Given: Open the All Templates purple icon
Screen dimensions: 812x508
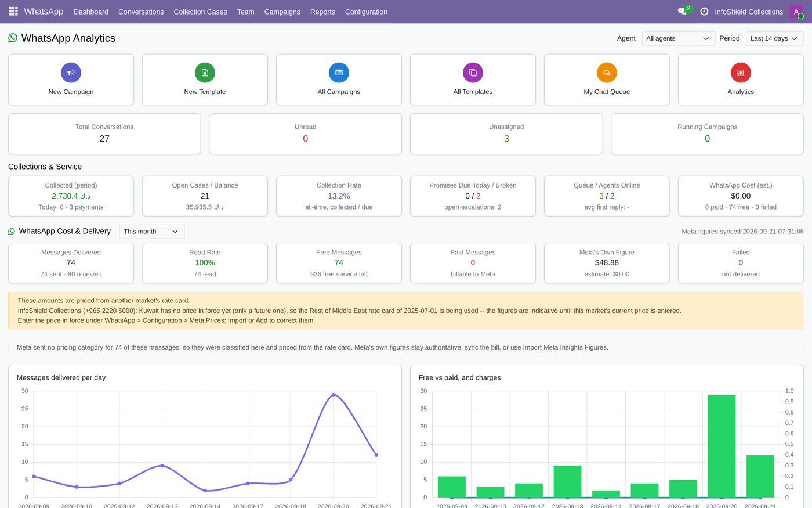Looking at the screenshot, I should (x=473, y=73).
